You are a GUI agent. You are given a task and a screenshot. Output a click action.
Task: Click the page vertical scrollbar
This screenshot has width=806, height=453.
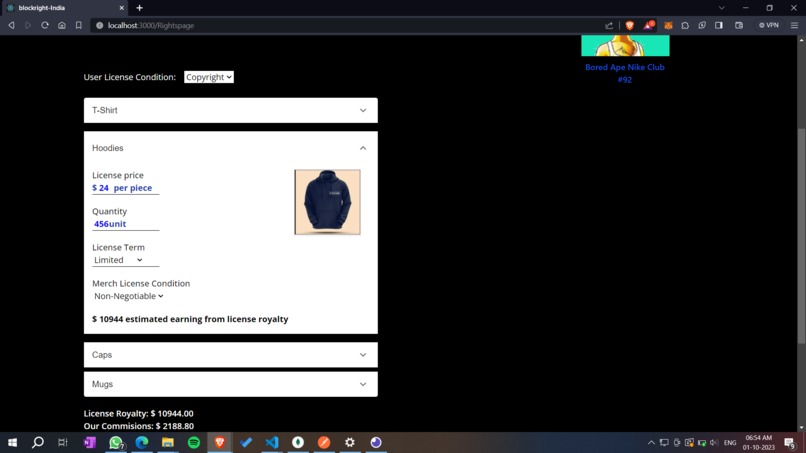pos(801,237)
